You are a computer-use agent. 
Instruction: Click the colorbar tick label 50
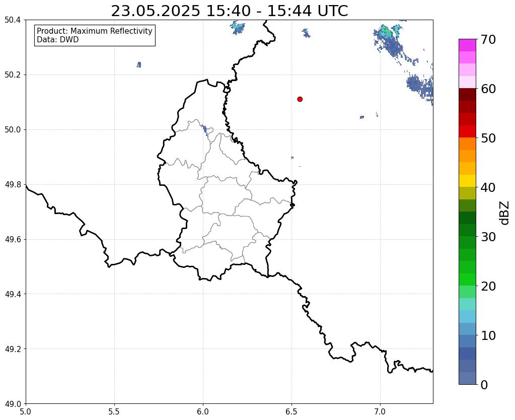pyautogui.click(x=488, y=138)
